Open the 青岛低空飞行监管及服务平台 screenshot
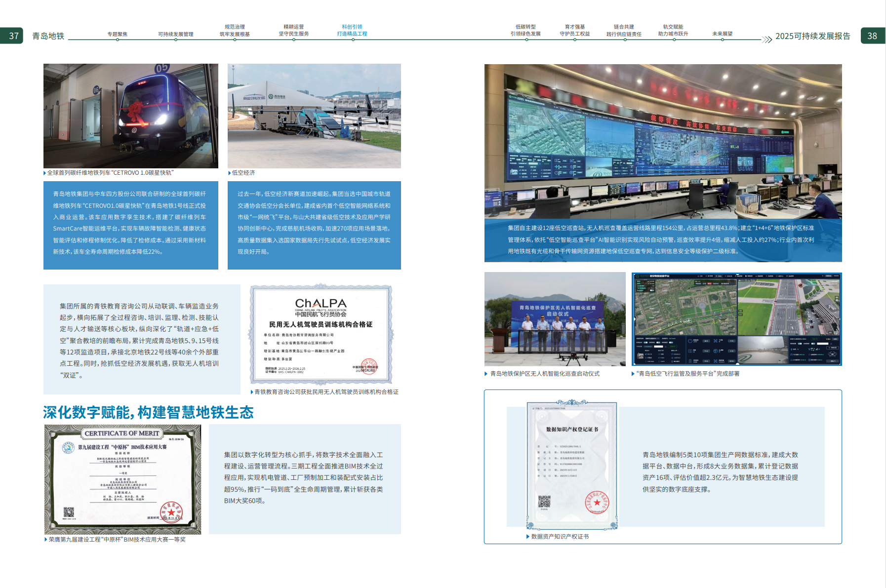 pos(737,319)
